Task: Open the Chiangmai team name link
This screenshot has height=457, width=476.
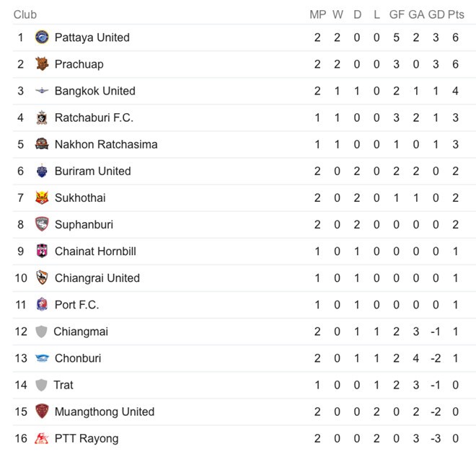Action: [x=81, y=332]
